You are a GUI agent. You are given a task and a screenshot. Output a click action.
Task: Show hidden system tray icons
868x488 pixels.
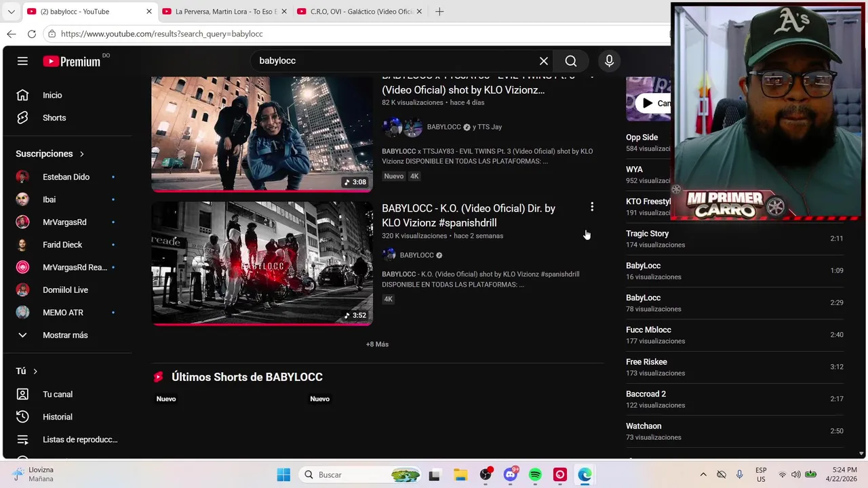[703, 475]
